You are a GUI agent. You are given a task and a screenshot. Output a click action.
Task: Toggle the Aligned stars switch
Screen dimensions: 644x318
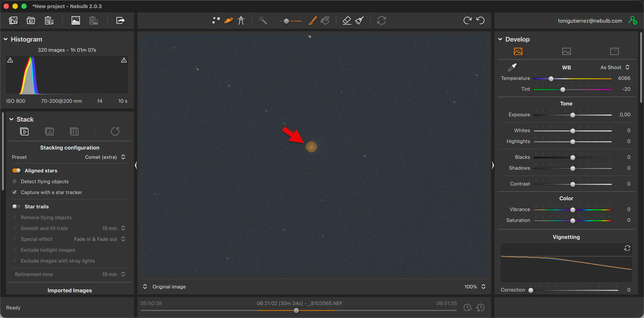tap(16, 170)
